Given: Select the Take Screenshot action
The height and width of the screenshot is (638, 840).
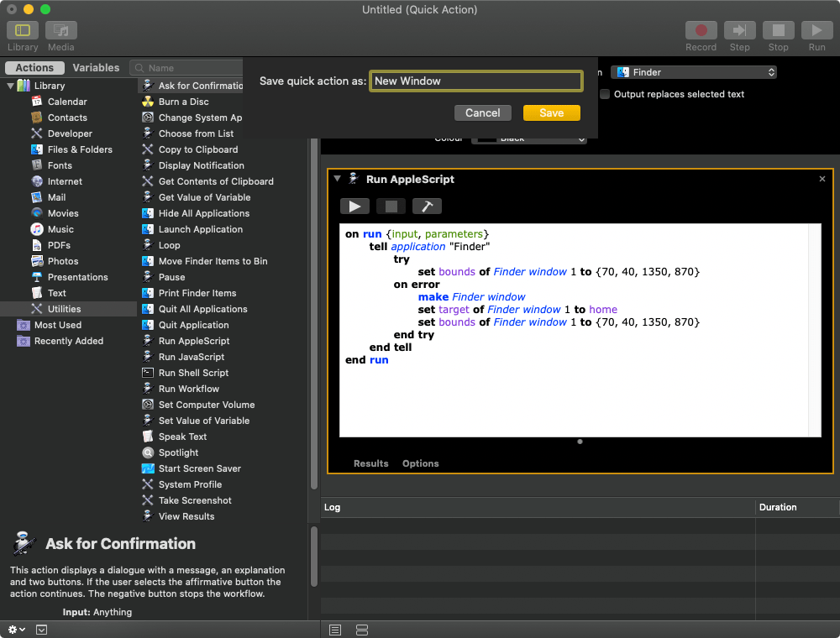Looking at the screenshot, I should click(x=195, y=500).
